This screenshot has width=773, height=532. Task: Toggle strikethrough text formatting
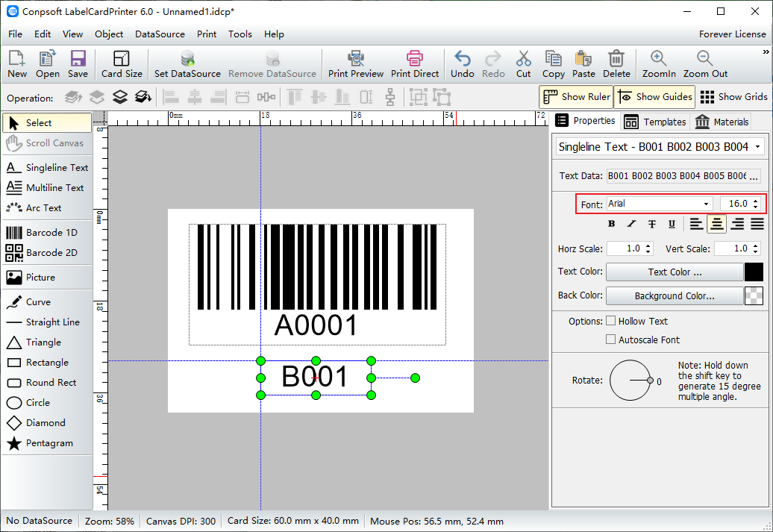[651, 224]
